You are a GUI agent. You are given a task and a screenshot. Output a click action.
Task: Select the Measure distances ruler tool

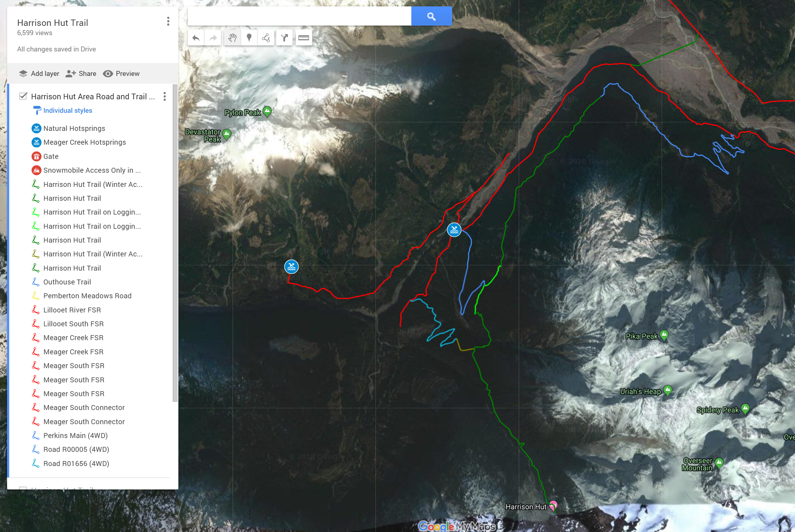click(x=304, y=38)
